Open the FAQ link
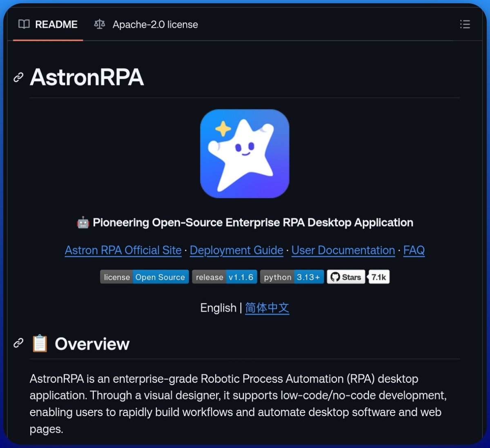 (414, 250)
